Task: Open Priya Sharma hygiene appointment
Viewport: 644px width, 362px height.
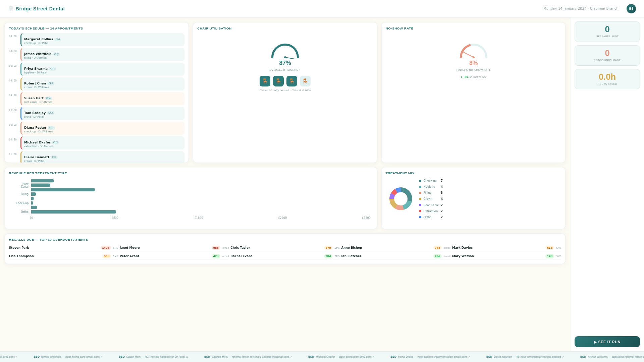Action: point(102,69)
